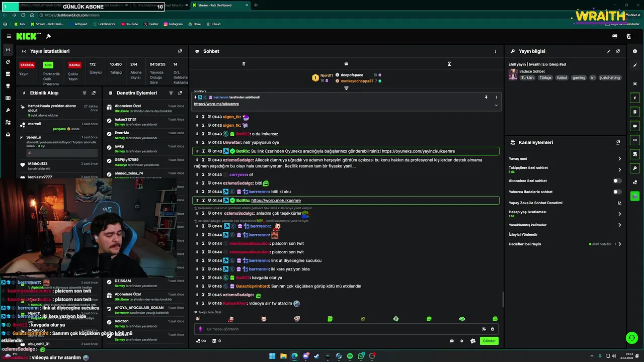Click the Turkish stream tag
The image size is (644, 362).
coord(527,78)
